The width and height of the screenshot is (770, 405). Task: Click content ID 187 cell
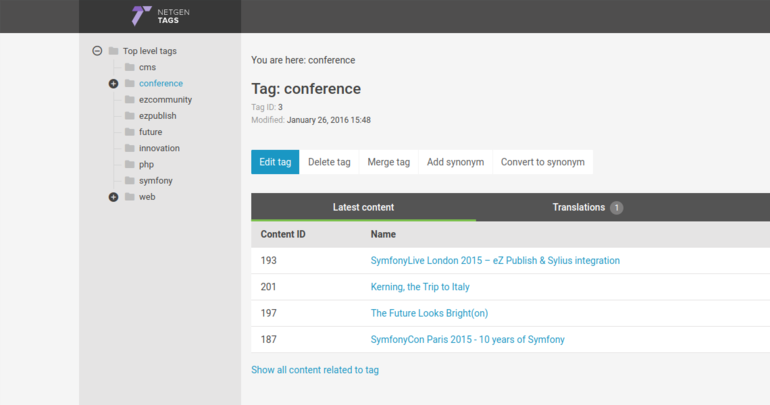(269, 340)
